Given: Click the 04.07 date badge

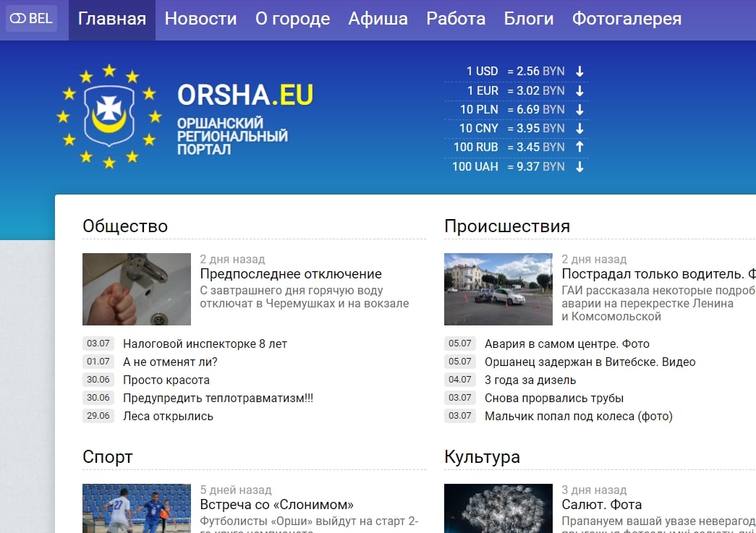Looking at the screenshot, I should [460, 379].
